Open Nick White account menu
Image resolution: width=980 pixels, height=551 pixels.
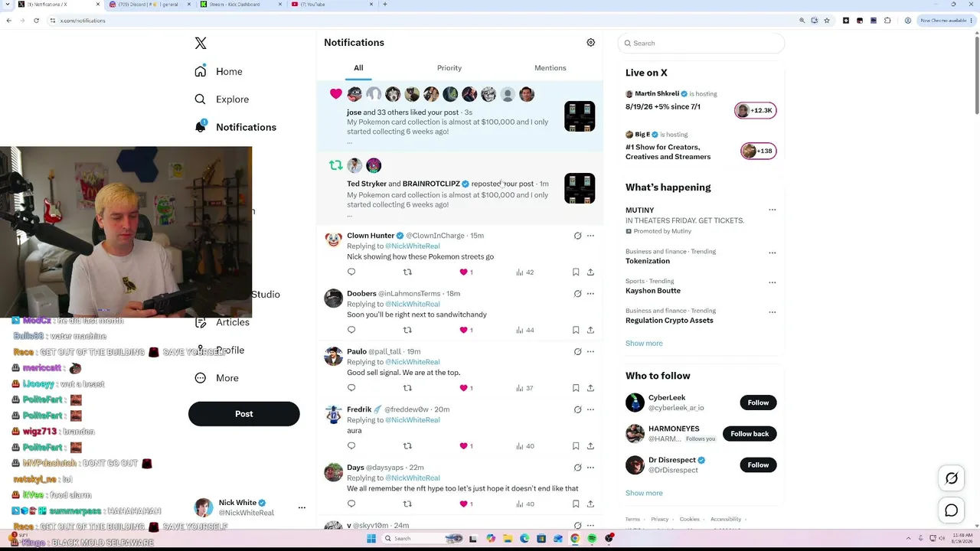[250, 507]
